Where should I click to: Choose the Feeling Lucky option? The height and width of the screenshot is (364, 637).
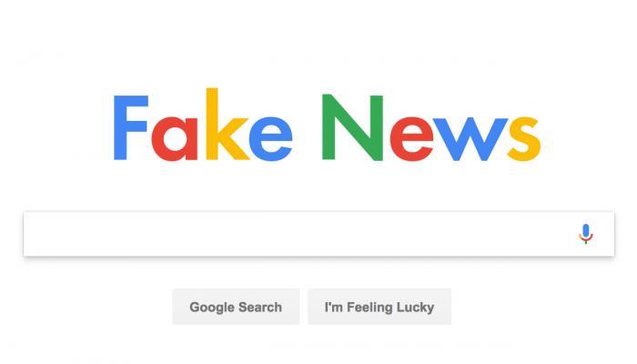(379, 307)
